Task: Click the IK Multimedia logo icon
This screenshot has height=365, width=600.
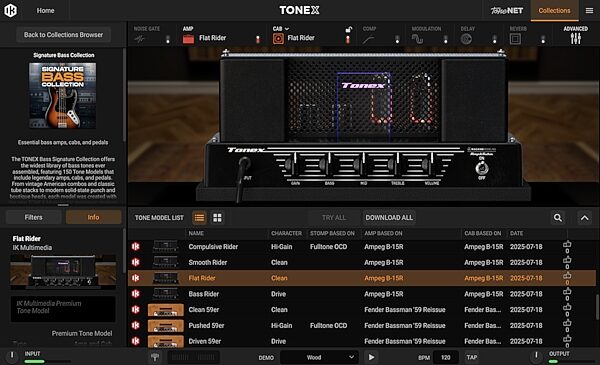Action: [10, 10]
